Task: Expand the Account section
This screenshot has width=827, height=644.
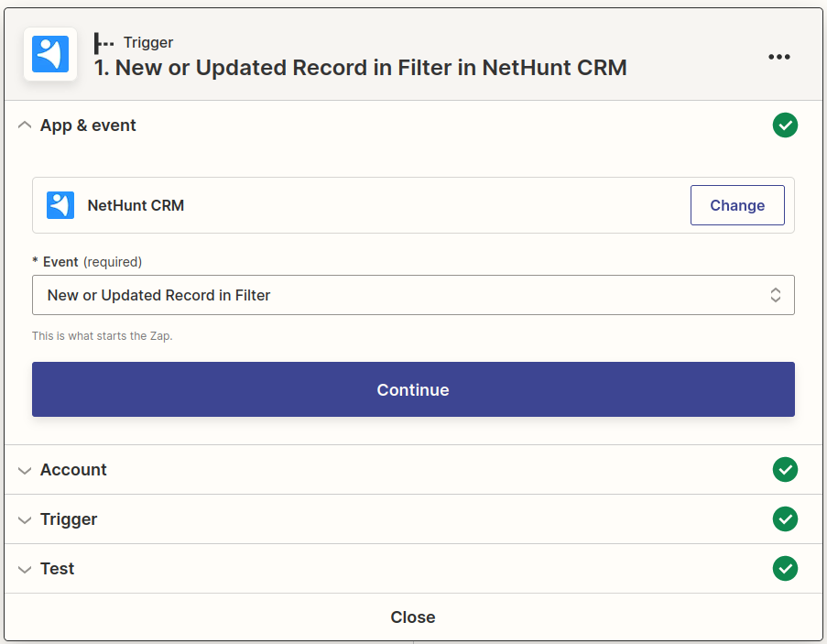Action: 25,469
